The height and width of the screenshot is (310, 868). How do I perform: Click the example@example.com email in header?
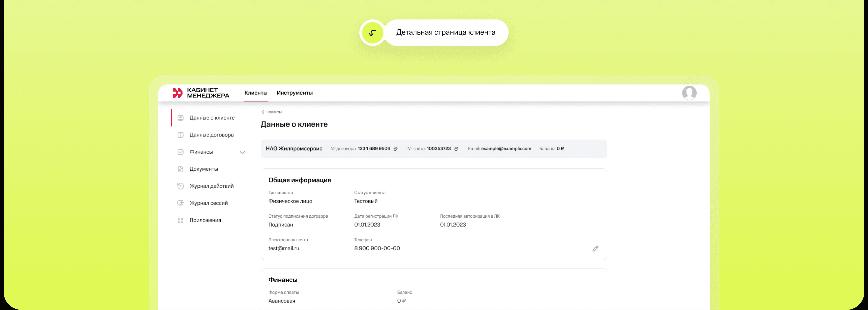(506, 149)
